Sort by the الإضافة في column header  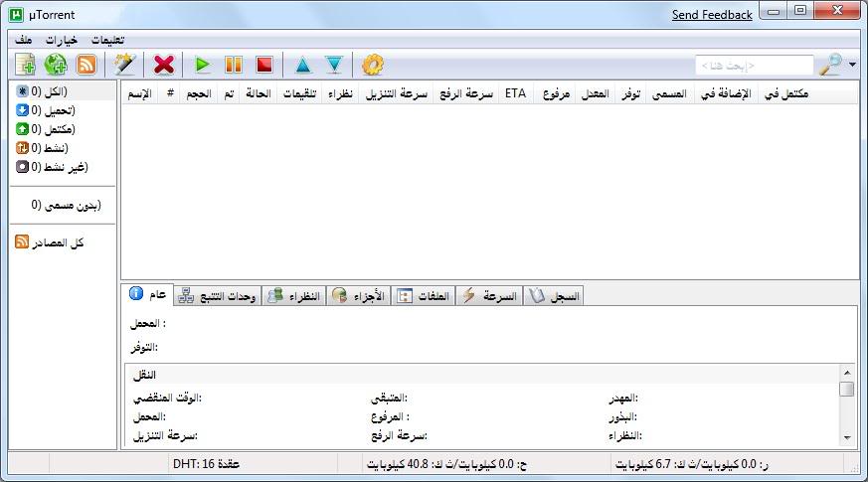726,94
